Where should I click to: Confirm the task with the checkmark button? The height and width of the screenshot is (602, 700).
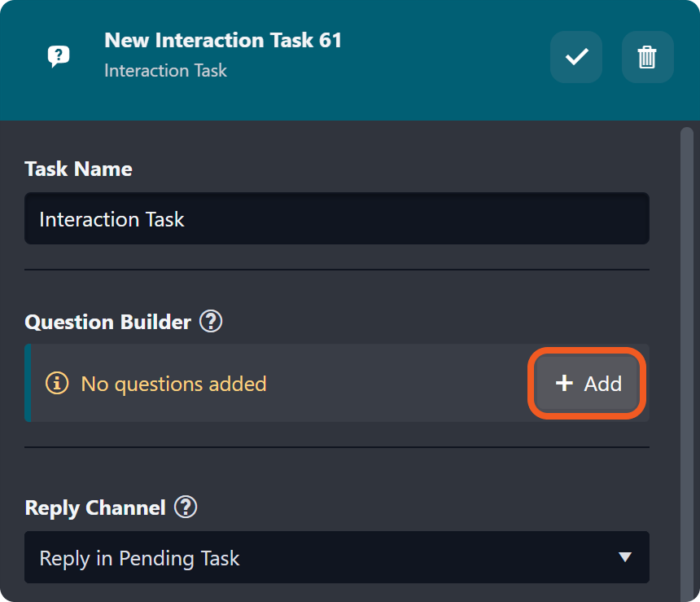pyautogui.click(x=576, y=57)
